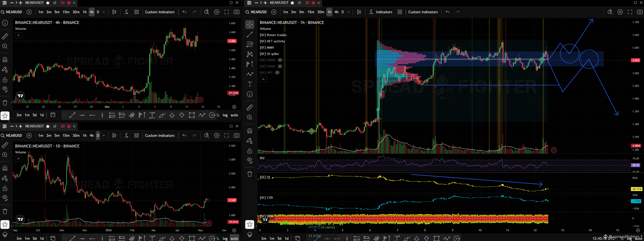Open the Fibonacci tools in 1h chart sidebar
The width and height of the screenshot is (644, 241).
250,44
